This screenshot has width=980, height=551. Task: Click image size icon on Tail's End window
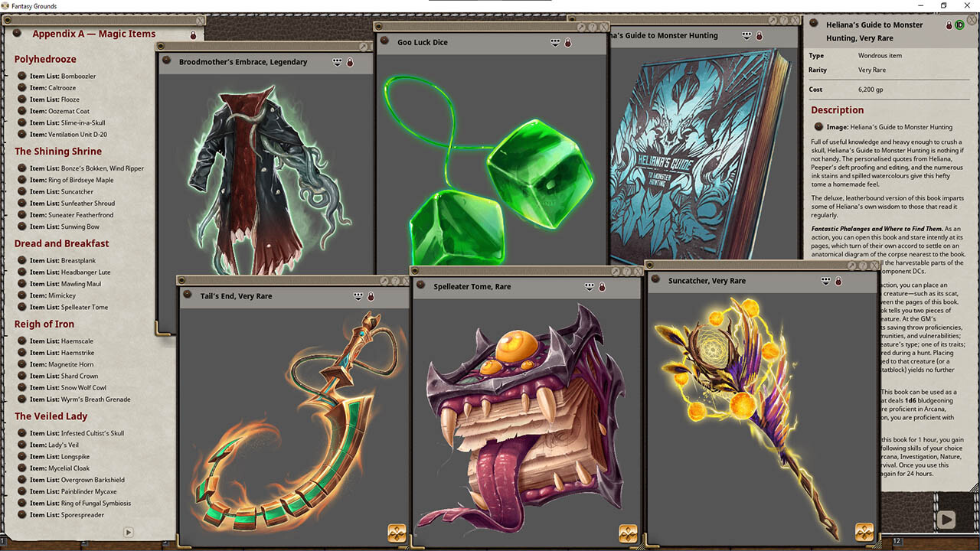click(x=397, y=532)
